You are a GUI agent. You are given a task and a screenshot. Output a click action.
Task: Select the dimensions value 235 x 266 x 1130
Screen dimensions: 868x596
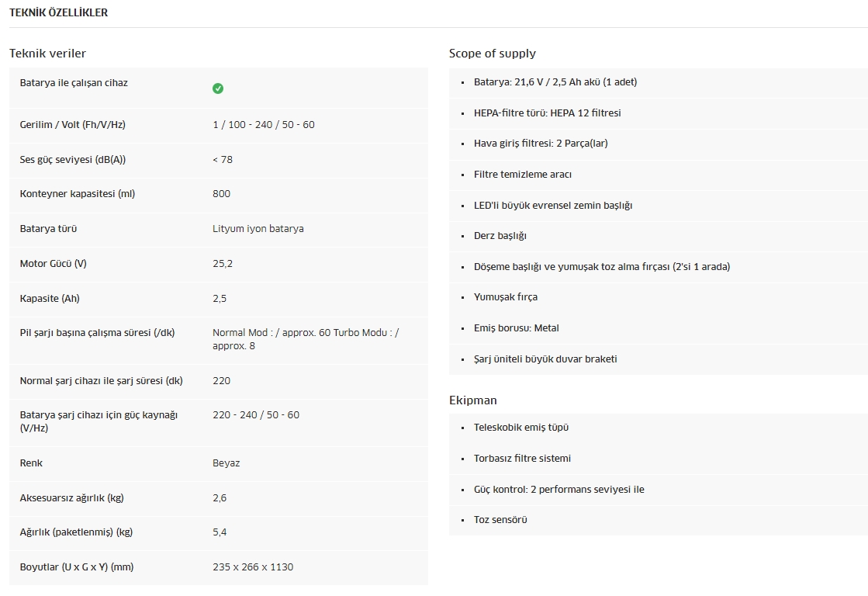point(253,567)
